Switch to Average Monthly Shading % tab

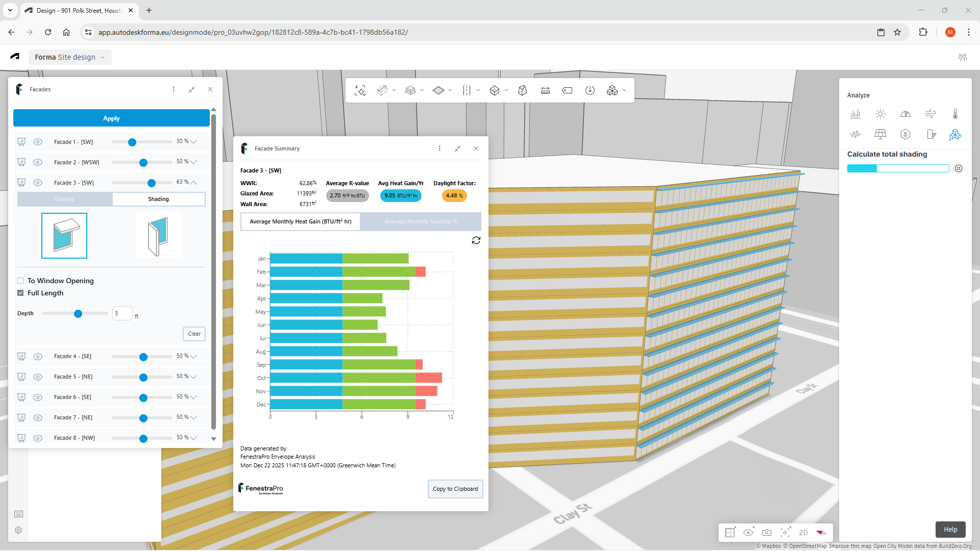(421, 221)
